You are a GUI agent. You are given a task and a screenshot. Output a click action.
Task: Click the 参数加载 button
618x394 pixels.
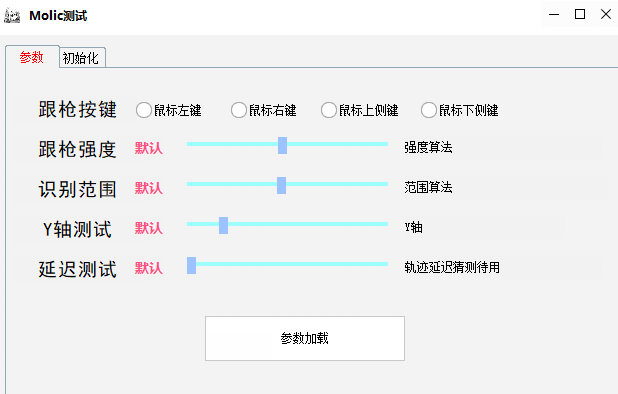(305, 338)
